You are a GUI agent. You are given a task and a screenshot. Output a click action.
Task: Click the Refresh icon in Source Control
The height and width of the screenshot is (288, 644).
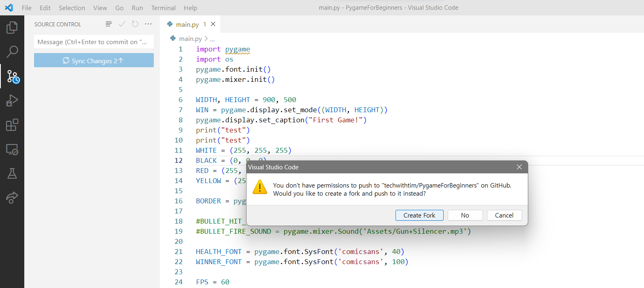coord(135,24)
